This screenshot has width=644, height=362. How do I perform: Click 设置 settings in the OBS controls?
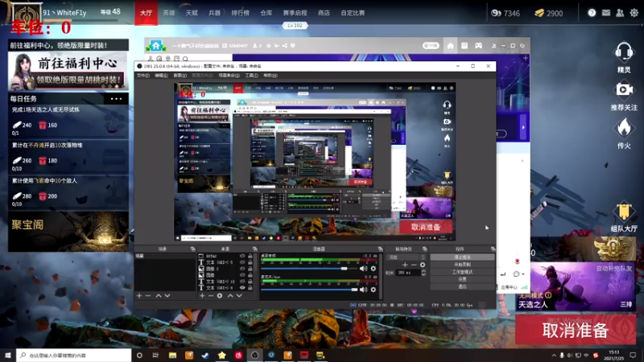coord(462,279)
